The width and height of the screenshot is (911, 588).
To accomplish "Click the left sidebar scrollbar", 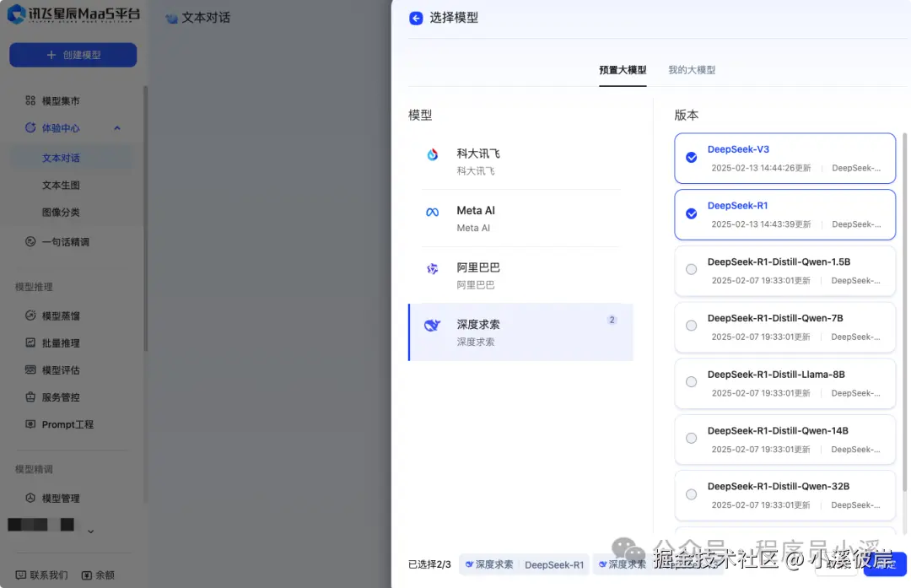I will tap(145, 218).
